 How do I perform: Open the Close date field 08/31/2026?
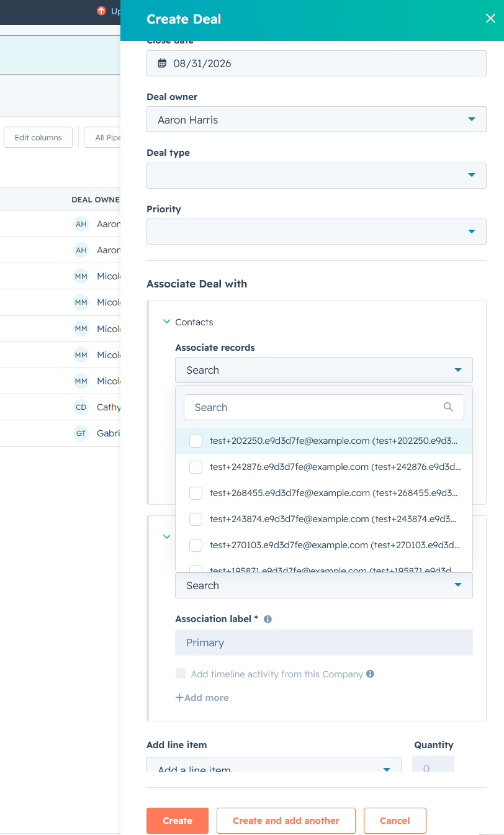click(x=317, y=63)
